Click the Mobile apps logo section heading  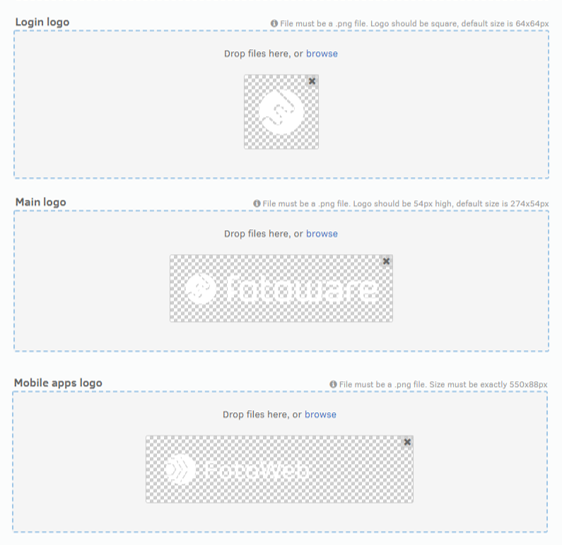(x=58, y=383)
